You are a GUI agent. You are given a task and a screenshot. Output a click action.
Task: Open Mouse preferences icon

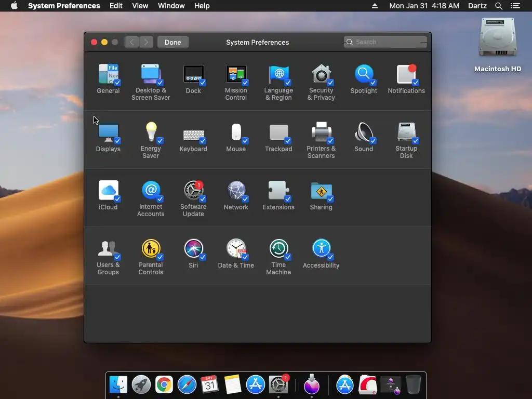pyautogui.click(x=236, y=132)
